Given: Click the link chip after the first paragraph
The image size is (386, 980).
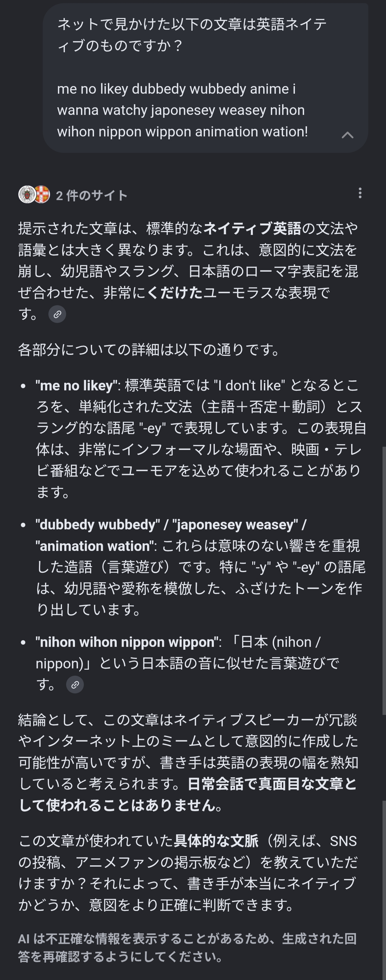Looking at the screenshot, I should [x=57, y=314].
